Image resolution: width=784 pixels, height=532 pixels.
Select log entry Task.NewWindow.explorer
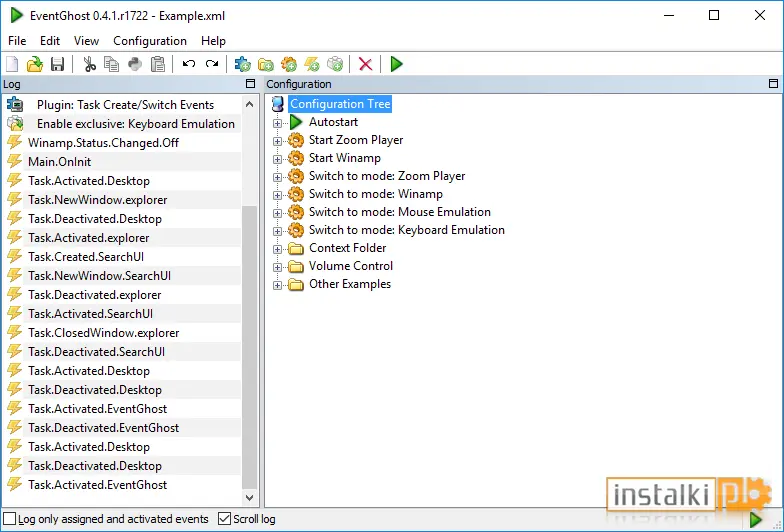click(98, 200)
